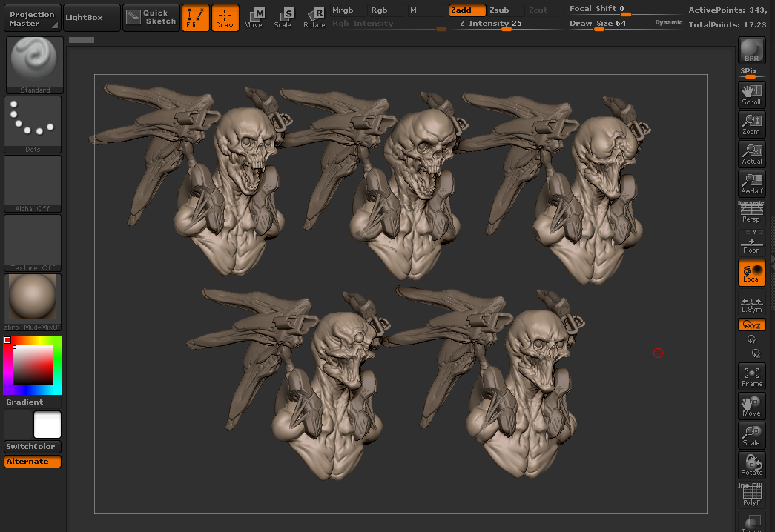Viewport: 775px width, 532px height.
Task: Toggle Local transformations button
Action: [752, 273]
